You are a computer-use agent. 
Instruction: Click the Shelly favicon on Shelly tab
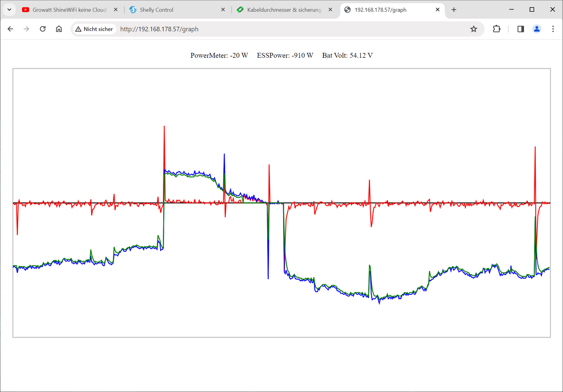coord(133,10)
